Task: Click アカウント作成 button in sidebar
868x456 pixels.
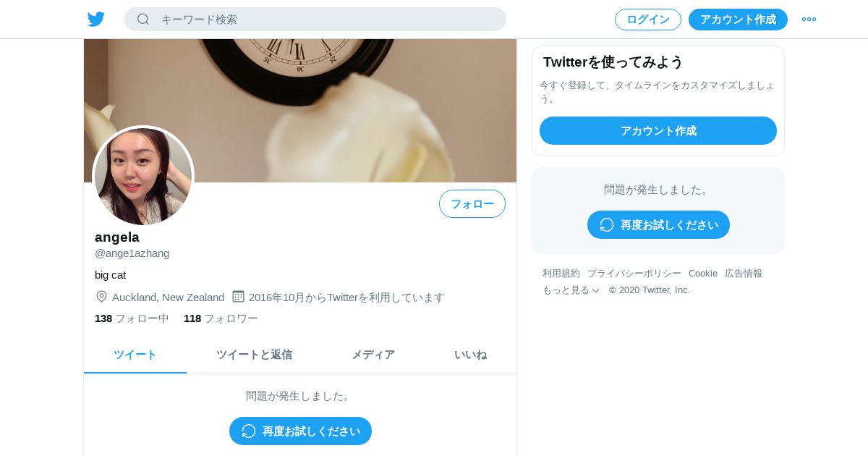Action: click(x=658, y=131)
